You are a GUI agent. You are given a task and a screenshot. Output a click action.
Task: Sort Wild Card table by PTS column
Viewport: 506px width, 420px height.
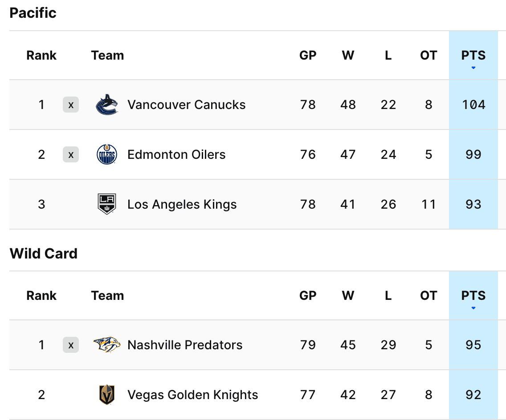point(473,296)
